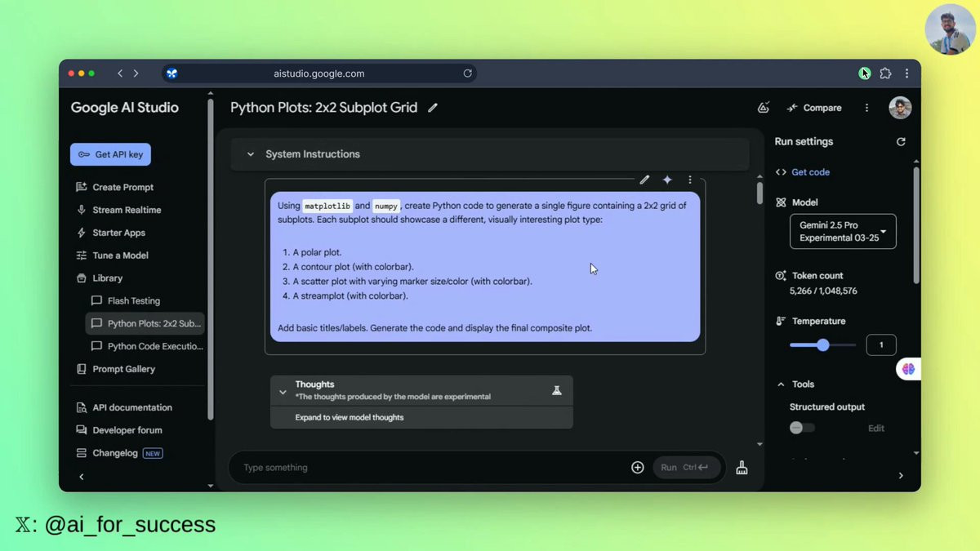
Task: Edit the user prompt message pencil
Action: tap(644, 180)
